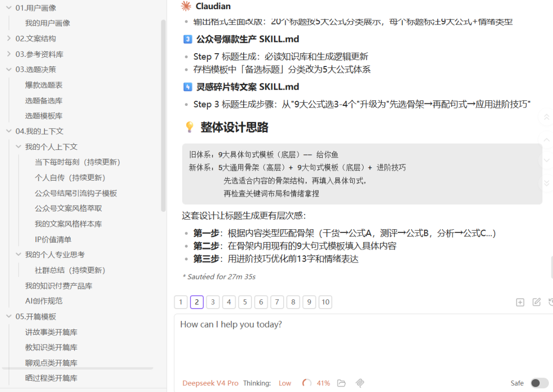Collapse the 03.选题决策 folder
Viewport: 553px width, 392px height.
point(9,70)
